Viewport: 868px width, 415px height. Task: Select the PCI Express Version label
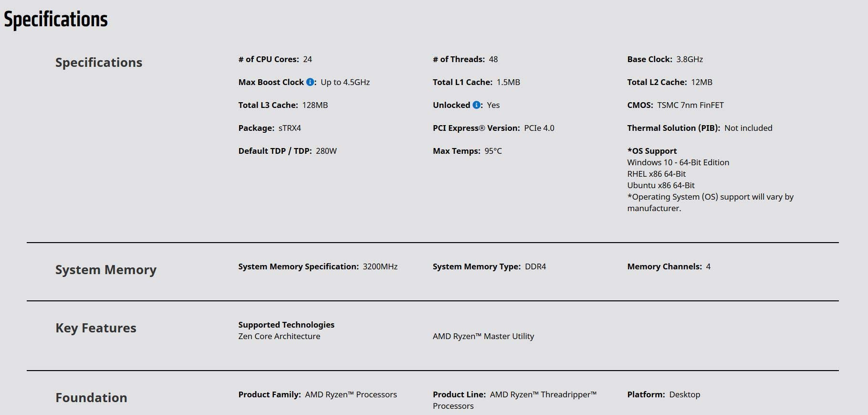(476, 128)
